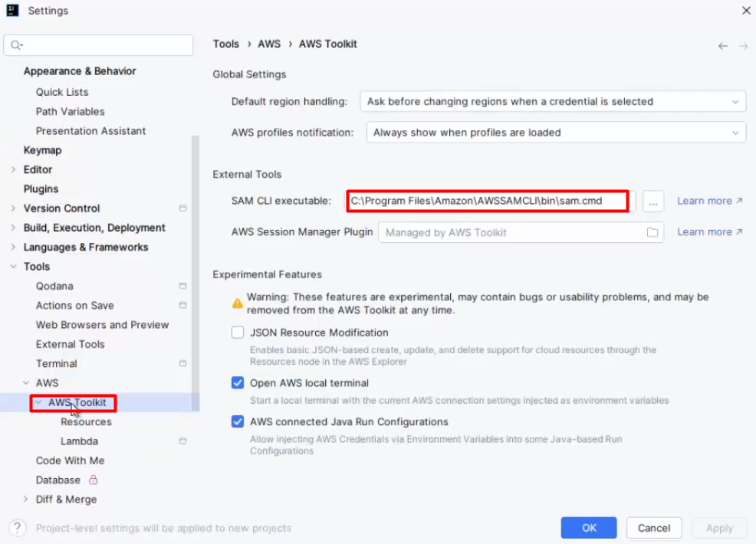Uncheck AWS connected Java Run Configurations
Screen dimensions: 756x544
tap(238, 421)
